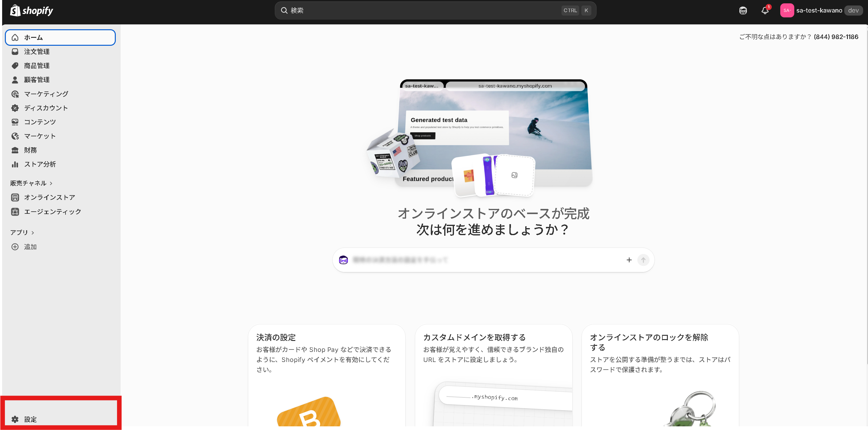868x430 pixels.
Task: Open the sa-test-kawano account menu
Action: pos(821,10)
